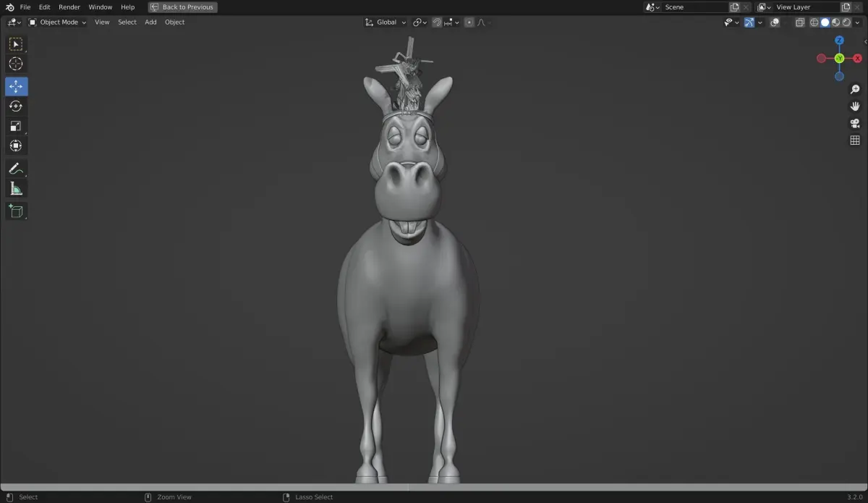Toggle snapping magnet icon
Screen dimensions: 868x503
tap(437, 22)
